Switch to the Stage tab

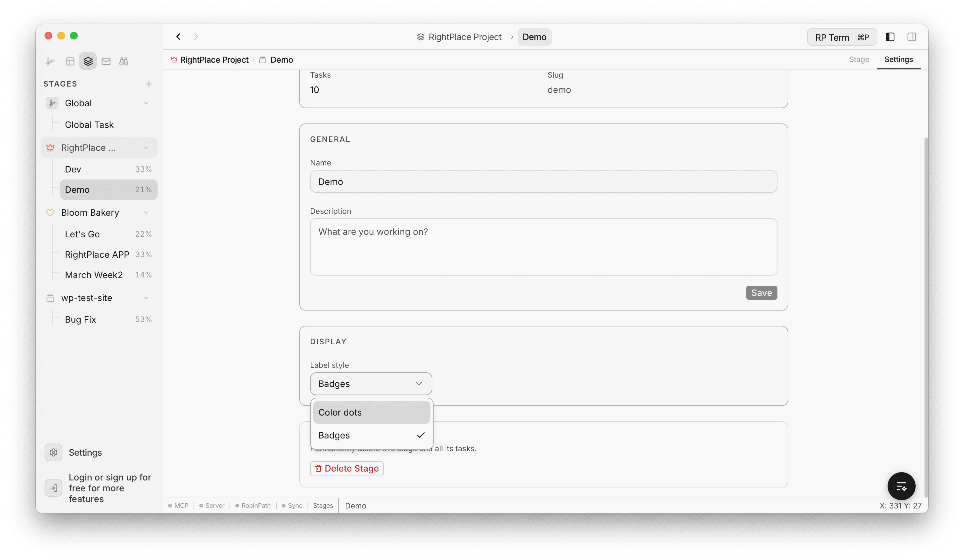pyautogui.click(x=859, y=59)
